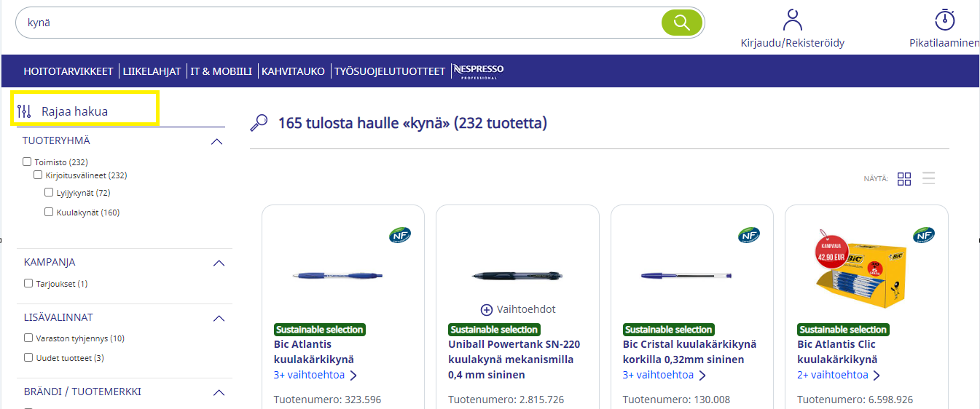Click Tuotenumero: 323.596 text
The width and height of the screenshot is (980, 409).
coord(327,400)
